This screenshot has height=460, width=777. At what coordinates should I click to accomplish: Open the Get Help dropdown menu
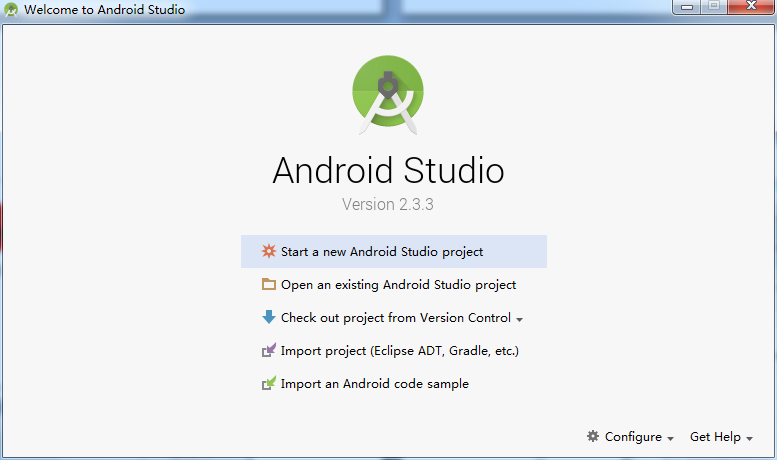[x=721, y=437]
